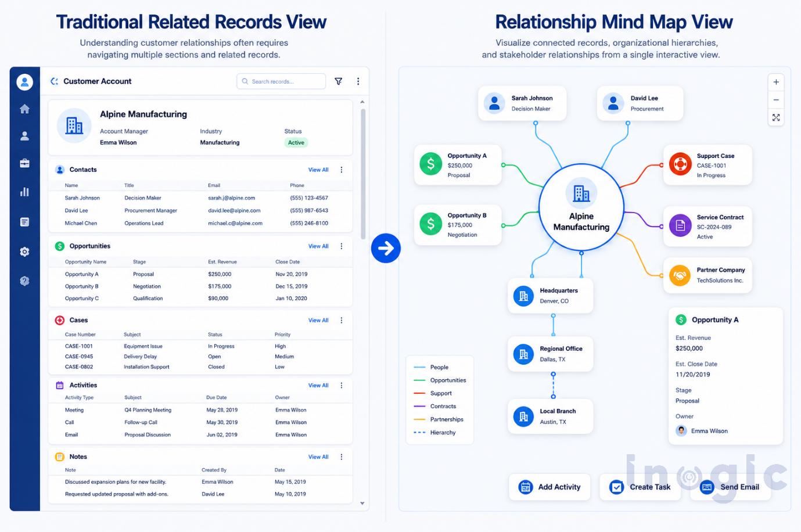Click sarah.j@alpine.com email
The width and height of the screenshot is (801, 532).
(x=232, y=198)
